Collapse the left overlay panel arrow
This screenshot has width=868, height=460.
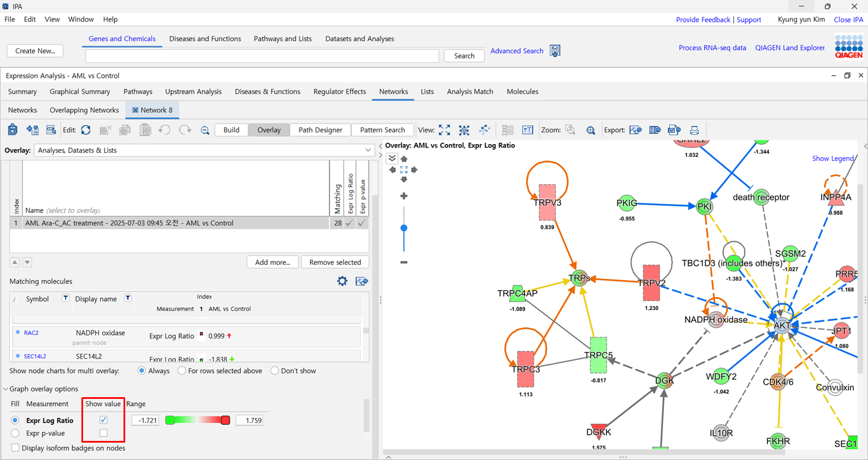(x=381, y=146)
